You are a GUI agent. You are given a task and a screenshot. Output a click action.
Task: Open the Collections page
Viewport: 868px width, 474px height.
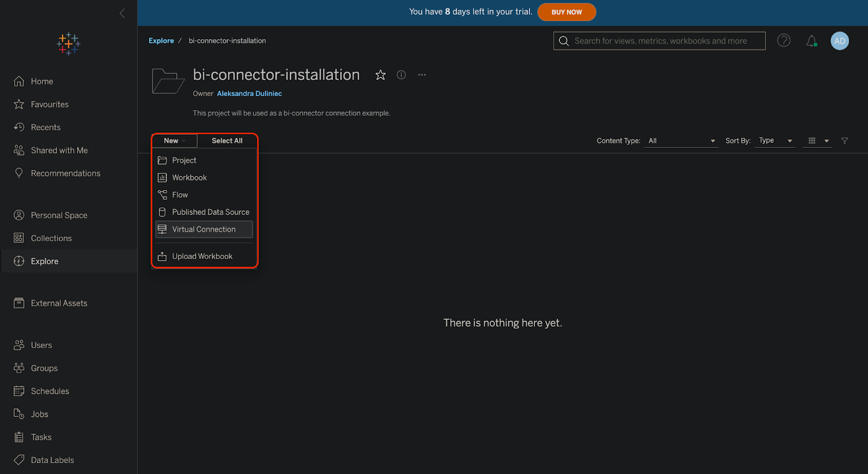pos(51,238)
